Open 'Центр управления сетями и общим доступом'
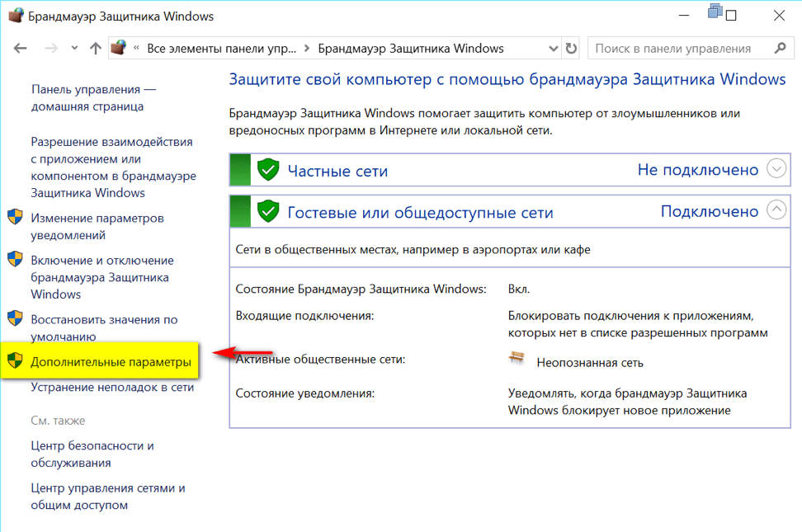Screen dimensions: 802x532 point(107,497)
